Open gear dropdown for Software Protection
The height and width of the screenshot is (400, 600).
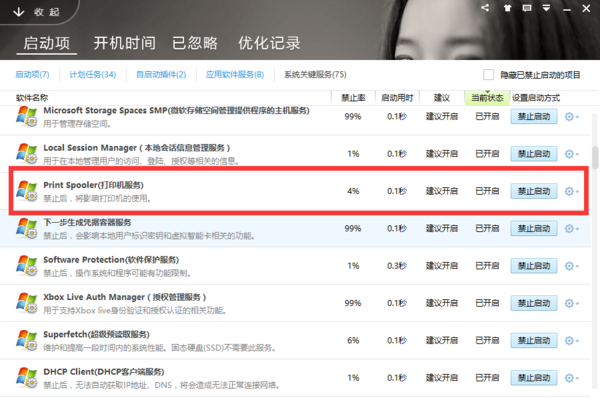coord(572,266)
